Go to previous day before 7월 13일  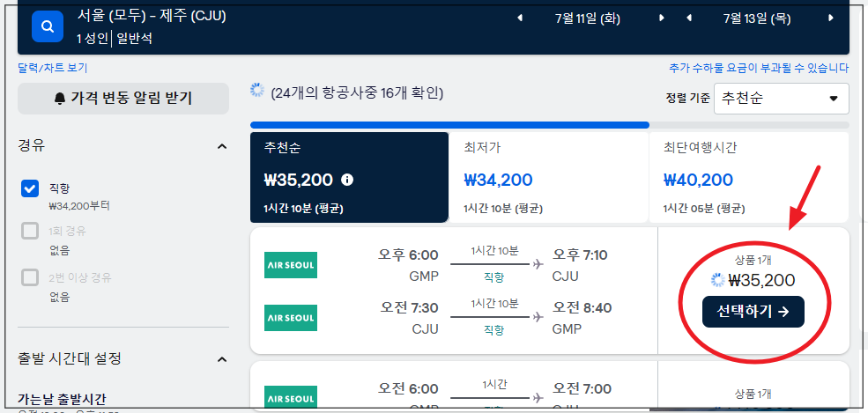point(688,18)
